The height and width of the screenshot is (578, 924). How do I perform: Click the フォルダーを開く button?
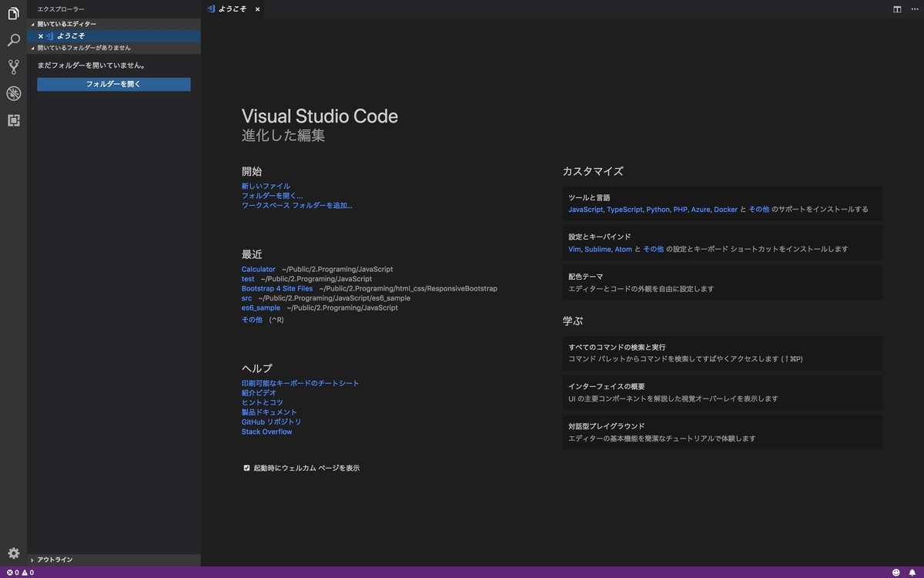point(113,84)
